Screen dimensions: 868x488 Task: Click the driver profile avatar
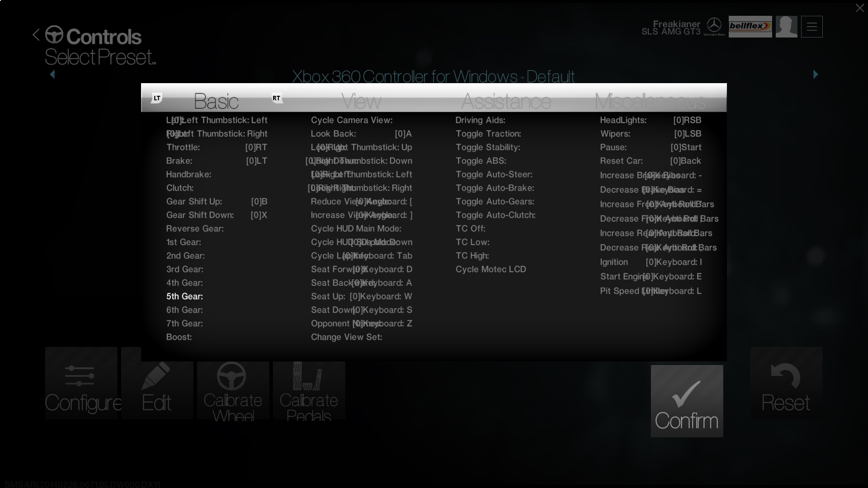pyautogui.click(x=786, y=27)
